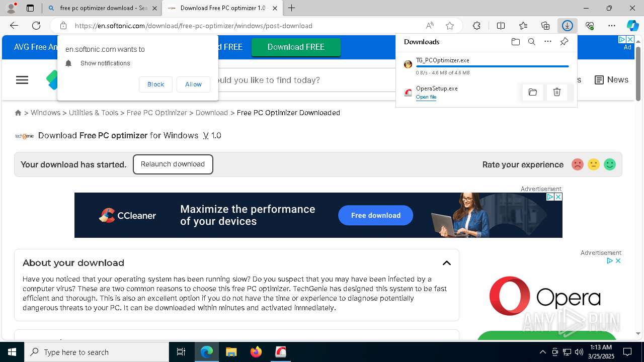Open Utilities & Tools breadcrumb link
Image resolution: width=644 pixels, height=362 pixels.
coord(94,113)
